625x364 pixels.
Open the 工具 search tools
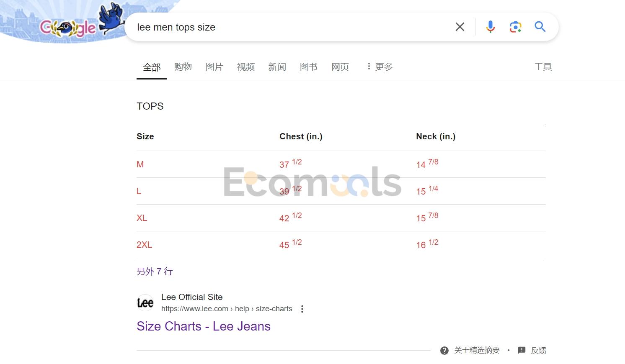coord(543,67)
